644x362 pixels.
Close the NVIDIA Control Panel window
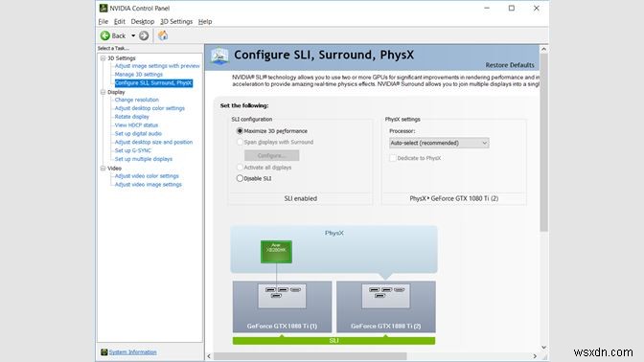(x=537, y=8)
